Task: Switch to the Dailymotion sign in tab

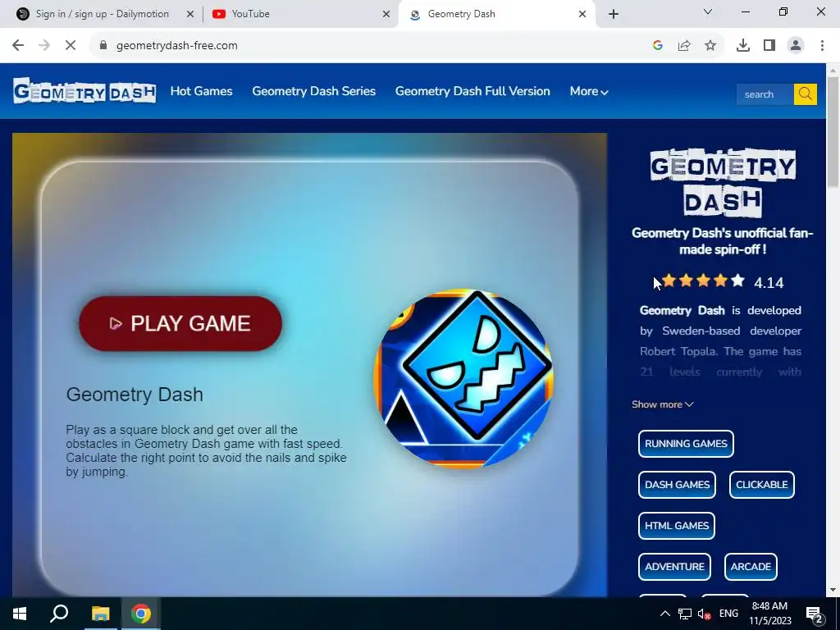Action: tap(102, 14)
